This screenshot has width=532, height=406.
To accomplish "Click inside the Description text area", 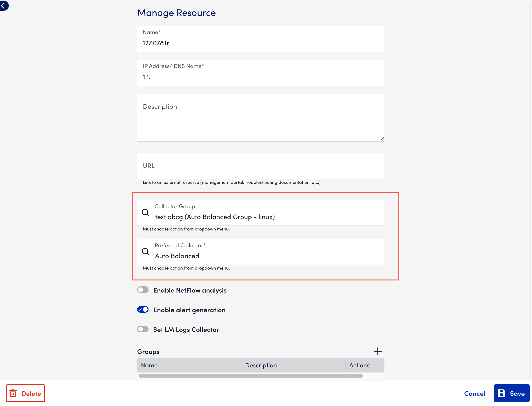I will coord(261,118).
